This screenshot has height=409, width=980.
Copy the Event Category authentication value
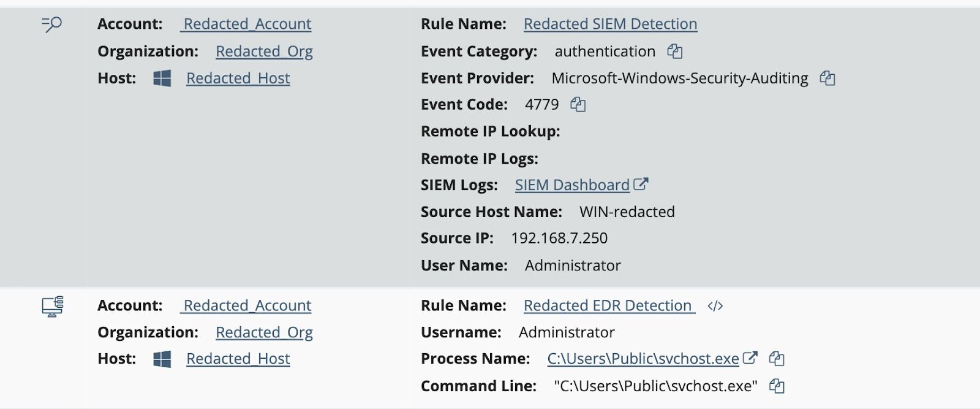click(x=674, y=52)
